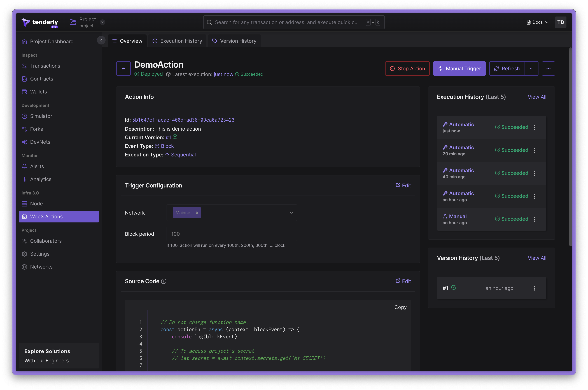The width and height of the screenshot is (588, 390).
Task: Go back with the arrow button
Action: tap(123, 69)
